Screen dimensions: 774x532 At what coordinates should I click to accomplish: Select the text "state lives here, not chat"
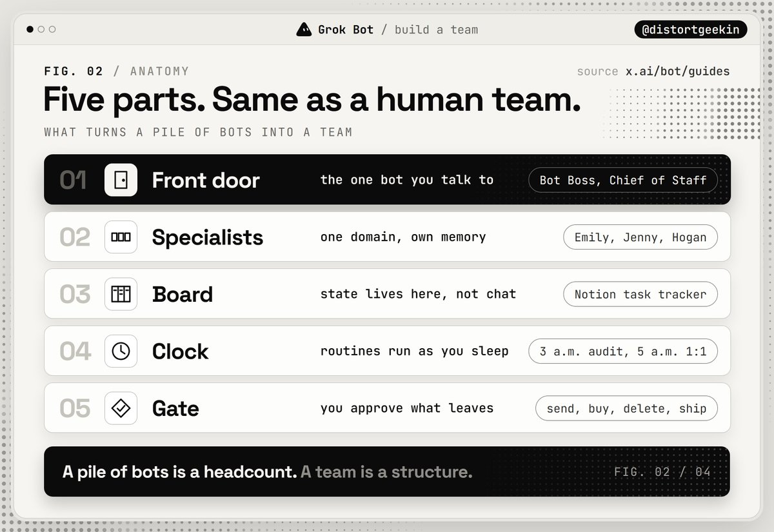coord(419,294)
